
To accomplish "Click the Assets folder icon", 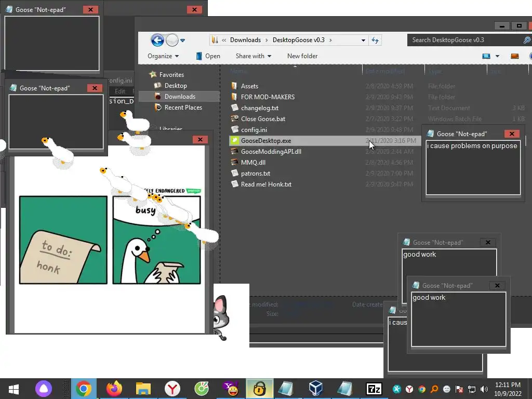I will coord(234,86).
